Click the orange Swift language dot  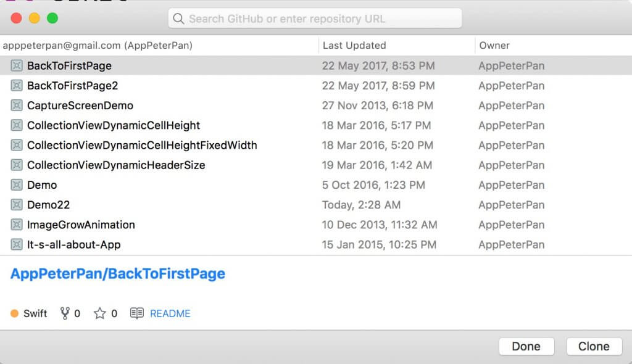[15, 313]
